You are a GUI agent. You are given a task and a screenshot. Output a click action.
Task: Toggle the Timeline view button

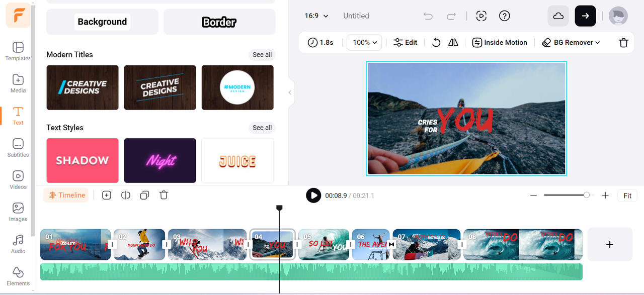coord(66,195)
